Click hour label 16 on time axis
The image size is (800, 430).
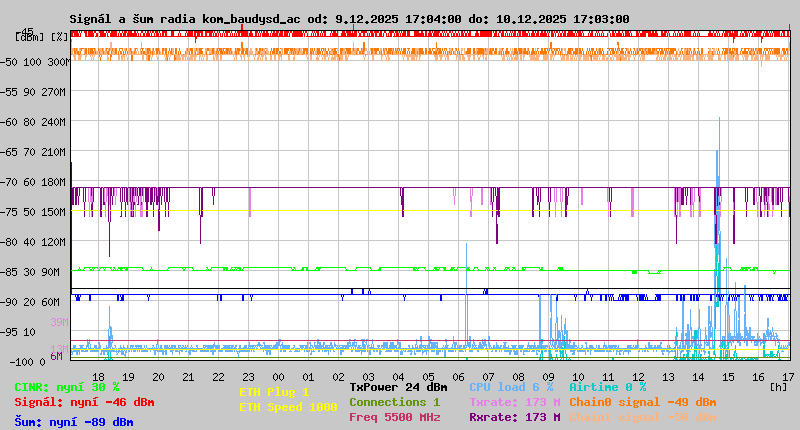point(759,377)
